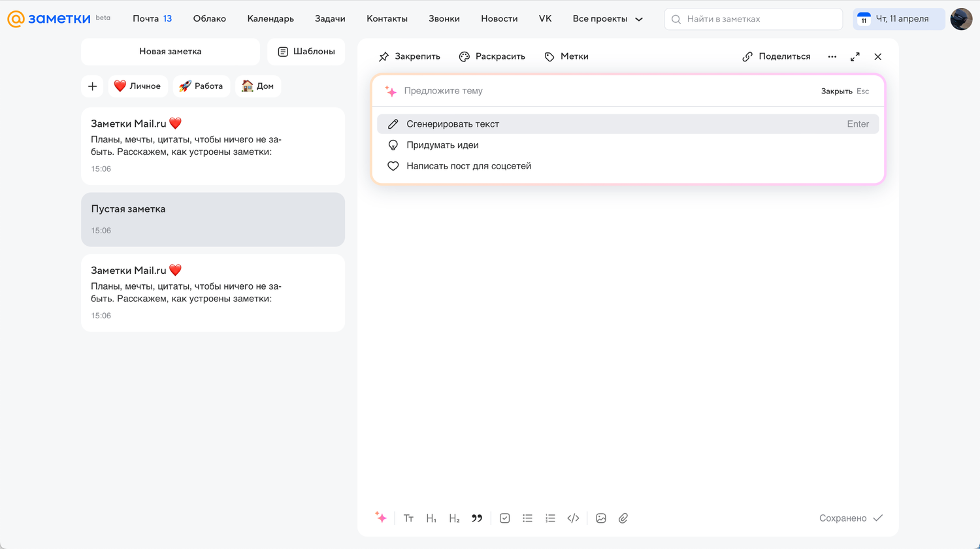
Task: Insert an image into the note
Action: tap(601, 518)
